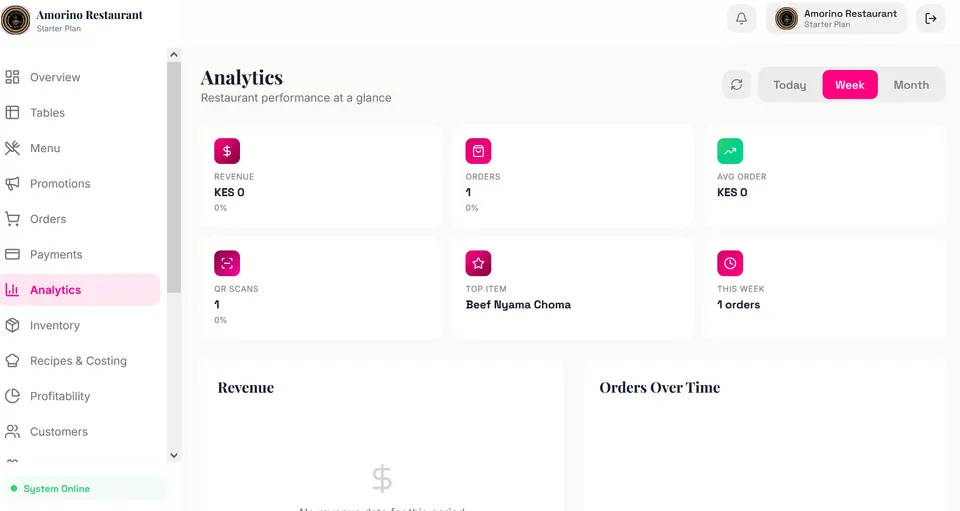Screen dimensions: 960x511
Task: Click the Beef Nyama Choma top item
Action: tap(518, 305)
